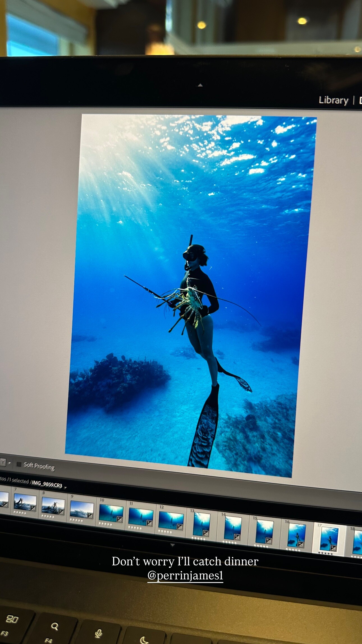
Task: Open the Before/After view options dropdown arrow
Action: click(x=10, y=463)
